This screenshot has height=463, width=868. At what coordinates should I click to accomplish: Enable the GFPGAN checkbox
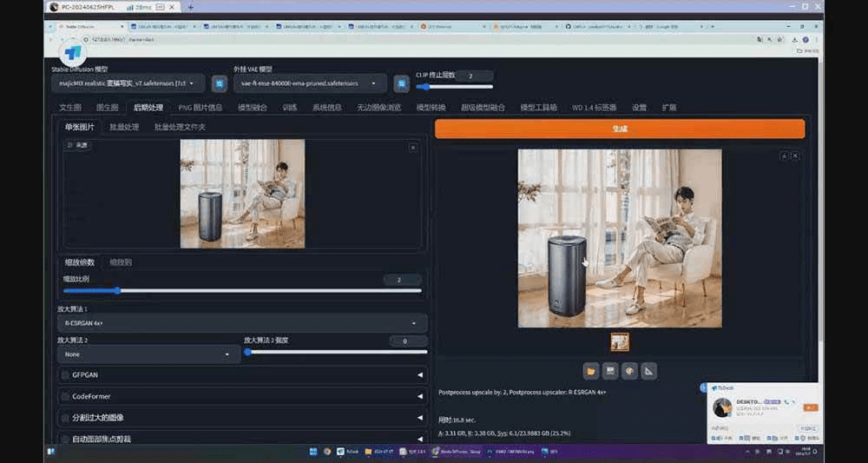65,375
